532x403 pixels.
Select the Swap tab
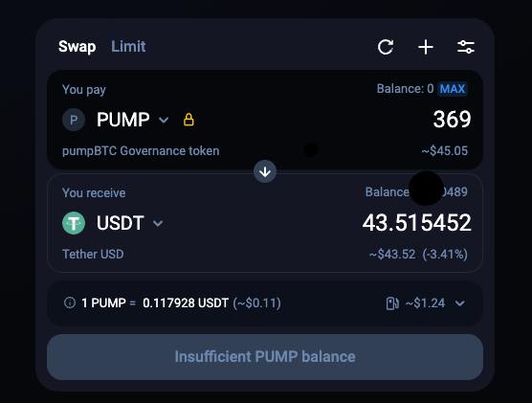[x=77, y=47]
